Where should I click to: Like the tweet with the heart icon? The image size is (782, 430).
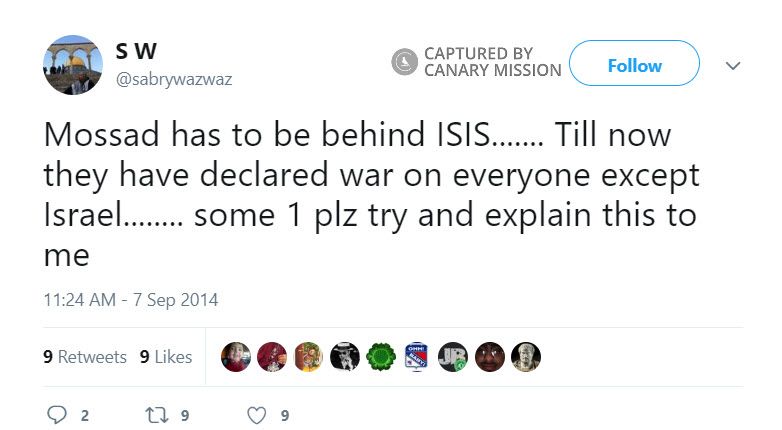point(257,415)
